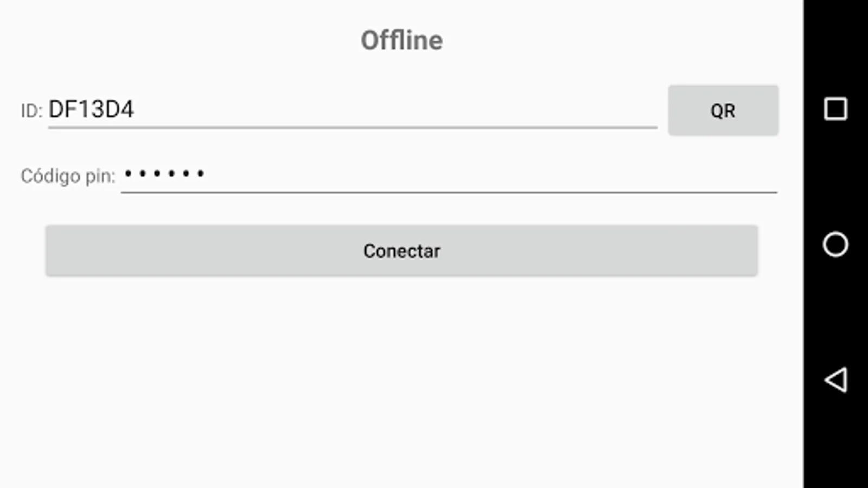The width and height of the screenshot is (868, 488).
Task: Tap the Android back triangle icon
Action: coord(835,380)
